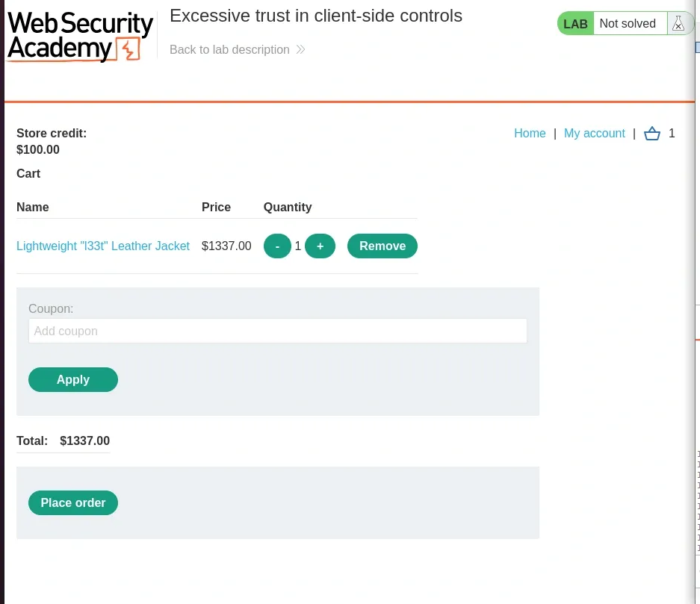Click the double-chevron beside Back to lab description
The height and width of the screenshot is (604, 700).
[300, 49]
